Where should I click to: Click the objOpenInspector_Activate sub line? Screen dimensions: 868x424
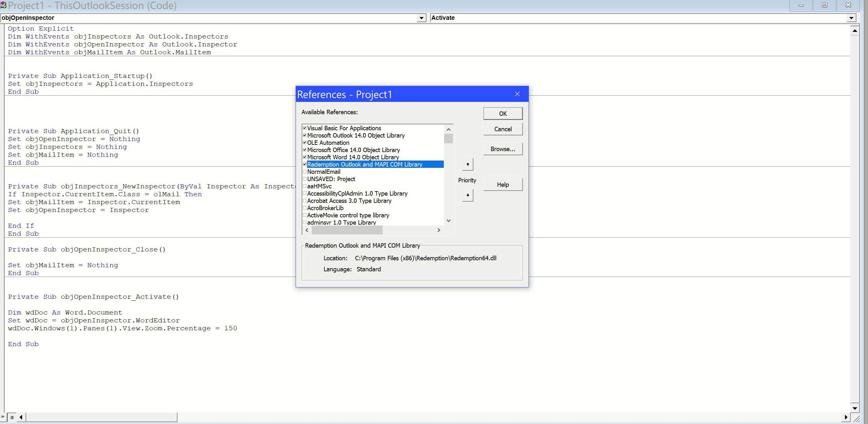pyautogui.click(x=93, y=297)
